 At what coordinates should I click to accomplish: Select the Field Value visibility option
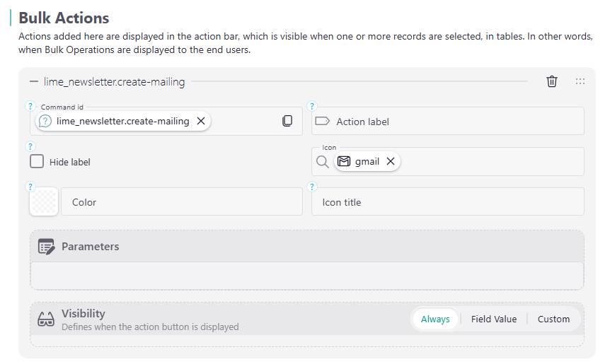pyautogui.click(x=494, y=319)
